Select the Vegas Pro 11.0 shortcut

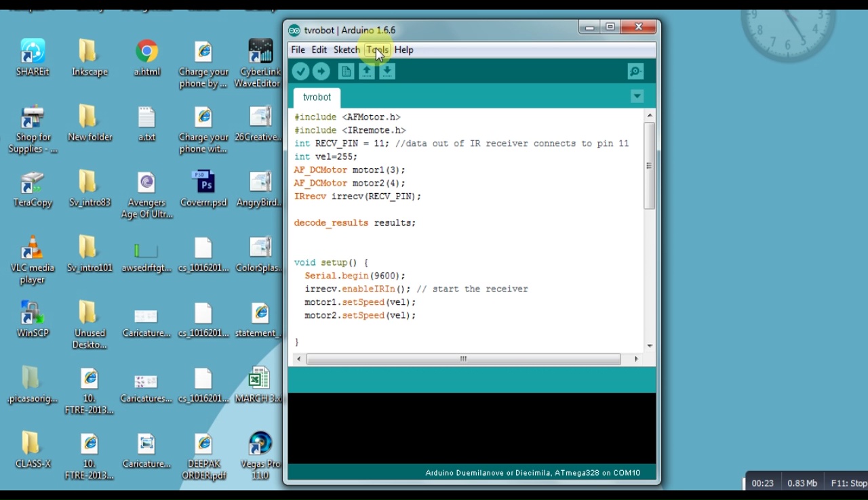tap(260, 456)
